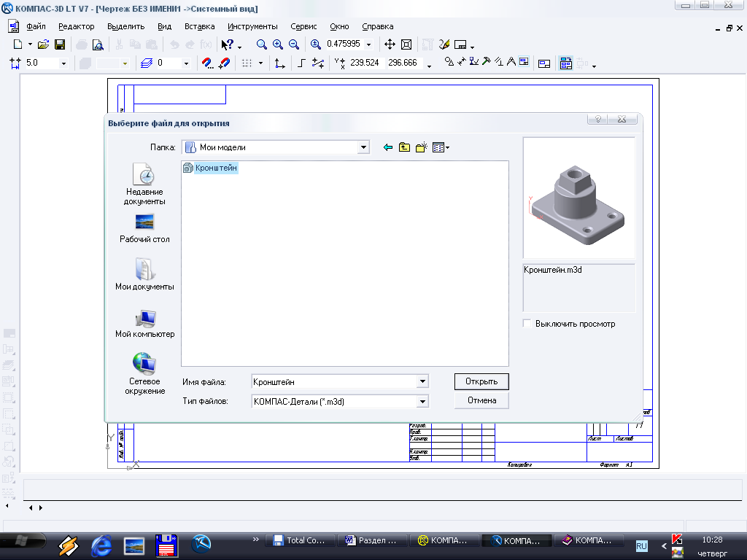Create a new folder icon

coord(421,147)
